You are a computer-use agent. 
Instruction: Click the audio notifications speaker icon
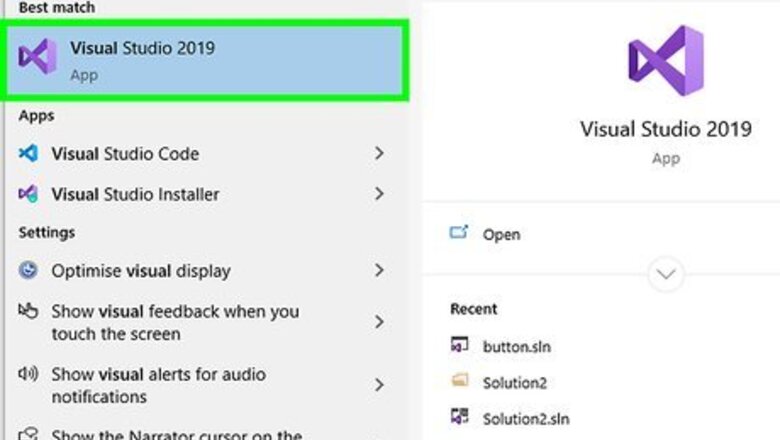pos(29,375)
